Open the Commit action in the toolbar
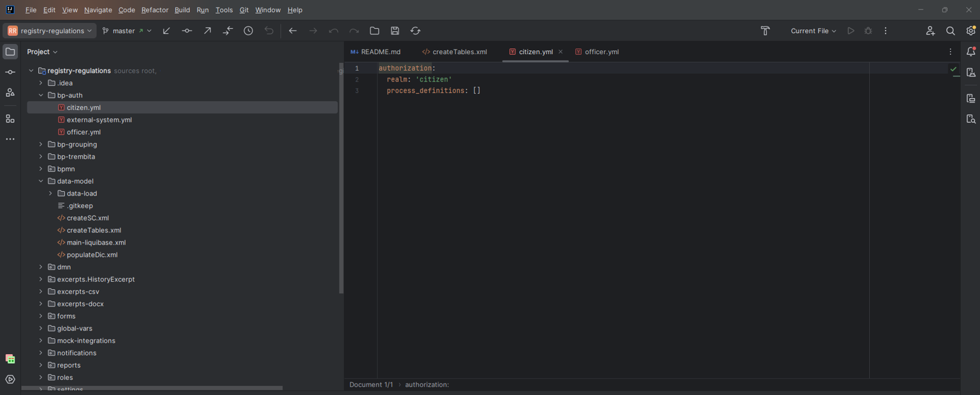 [x=187, y=31]
